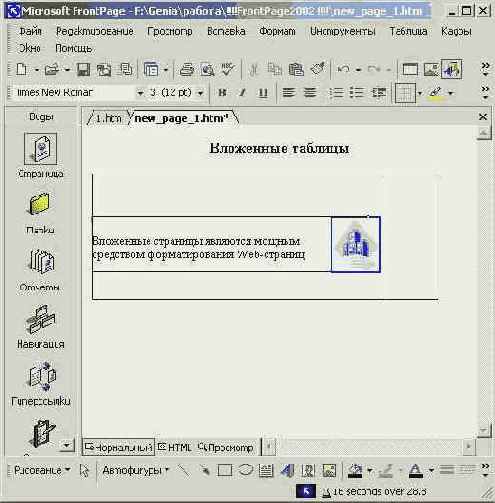Open the AutoShapes dropdown menu
Viewport: 495px width, 503px height.
136,470
